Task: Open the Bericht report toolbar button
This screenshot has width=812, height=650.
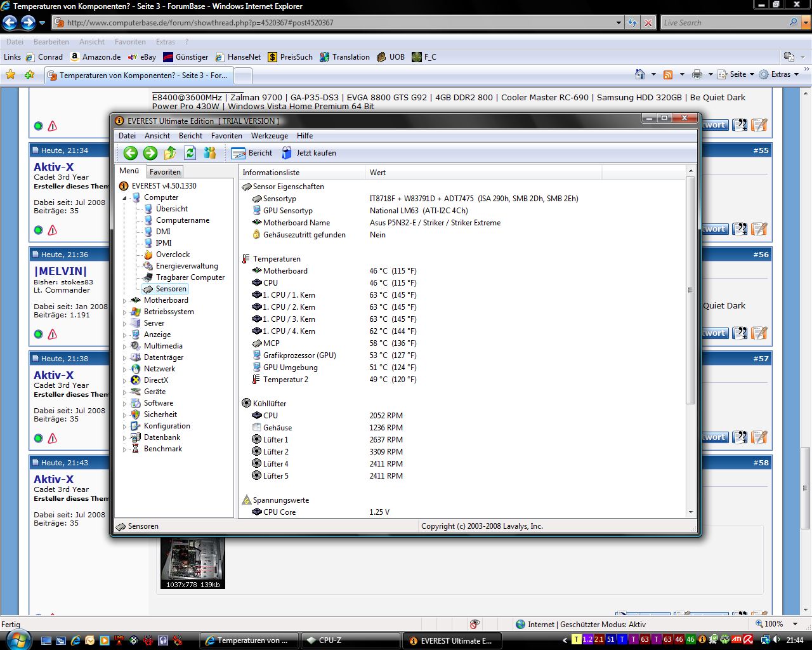Action: coord(252,153)
